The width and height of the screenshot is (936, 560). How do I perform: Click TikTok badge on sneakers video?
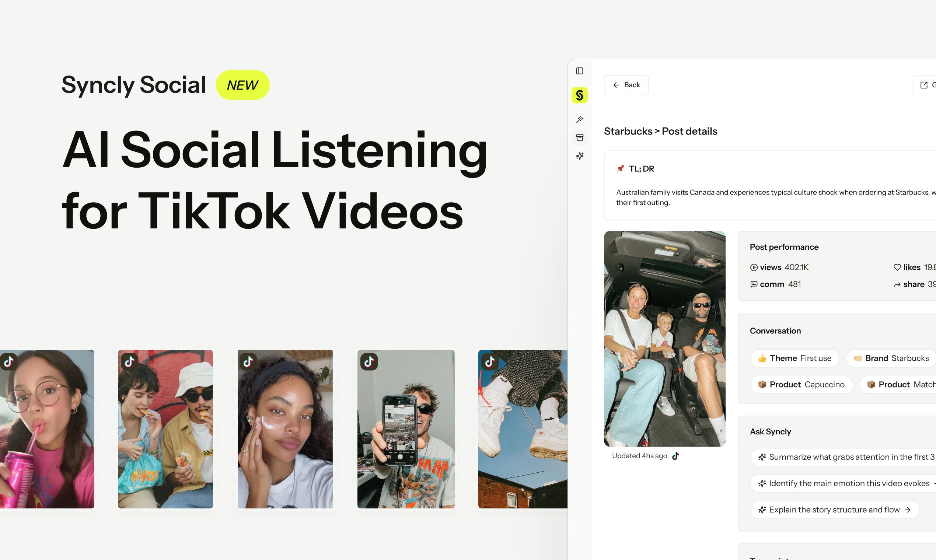[490, 361]
